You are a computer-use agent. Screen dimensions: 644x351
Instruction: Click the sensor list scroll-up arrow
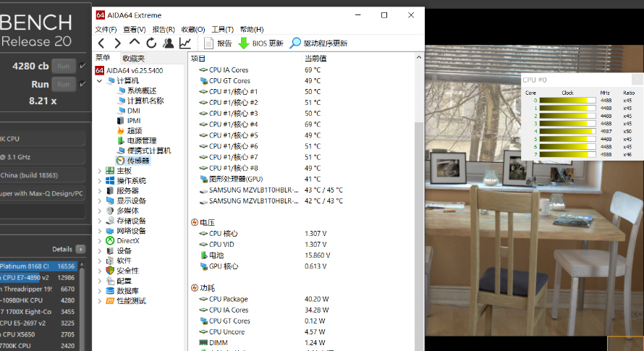coord(418,58)
